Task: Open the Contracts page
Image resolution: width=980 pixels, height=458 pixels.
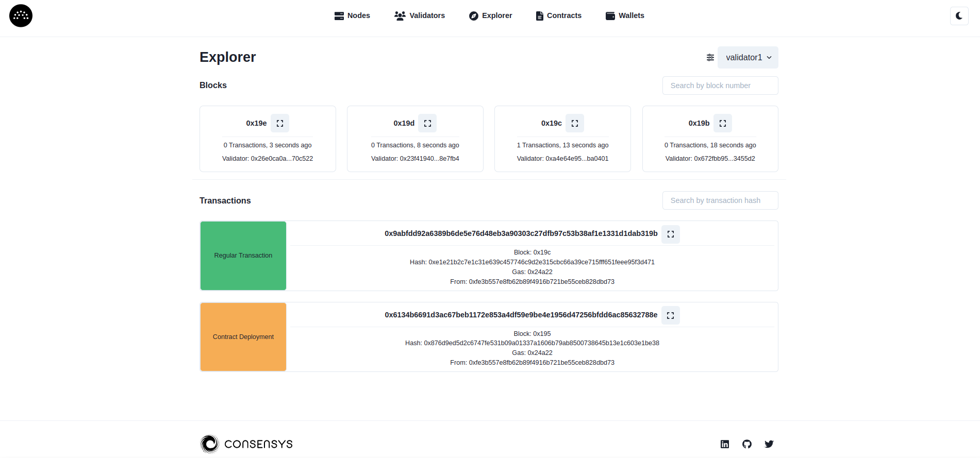Action: (558, 15)
